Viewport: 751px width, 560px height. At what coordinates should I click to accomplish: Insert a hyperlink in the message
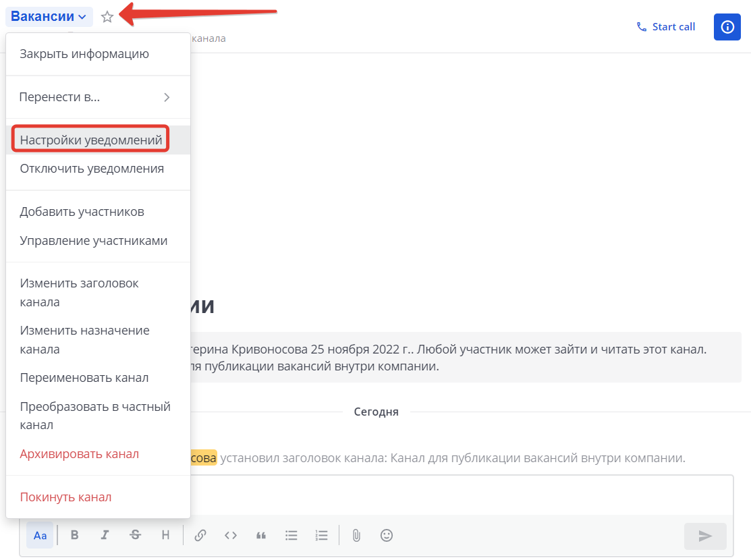tap(200, 535)
